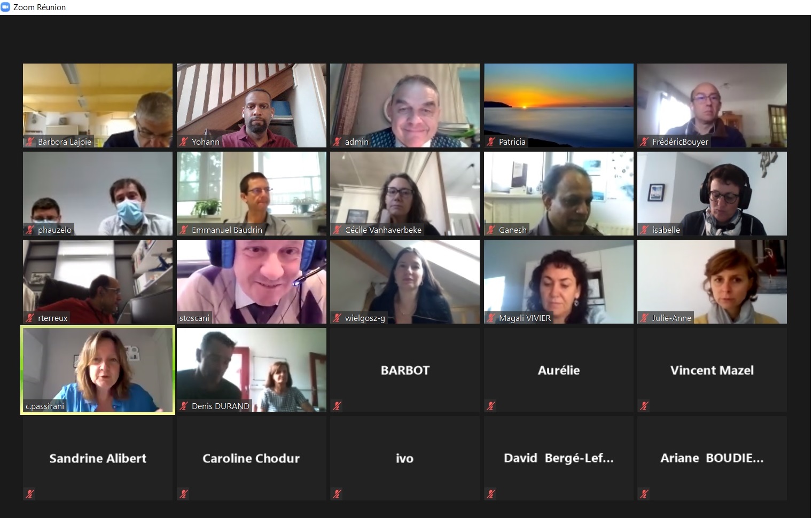The height and width of the screenshot is (518, 812).
Task: Select the Vincent Mazel participant tile
Action: coord(712,370)
